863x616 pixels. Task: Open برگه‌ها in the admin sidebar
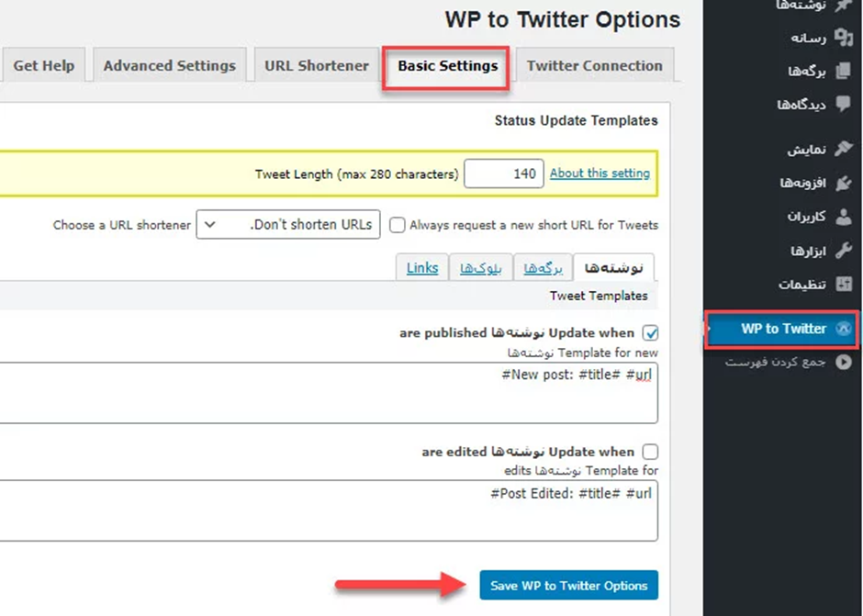pos(807,72)
